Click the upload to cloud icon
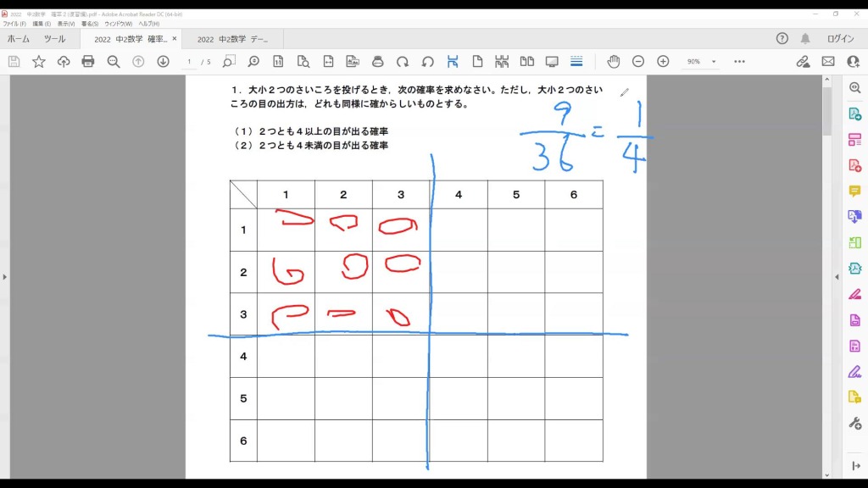 pos(63,62)
